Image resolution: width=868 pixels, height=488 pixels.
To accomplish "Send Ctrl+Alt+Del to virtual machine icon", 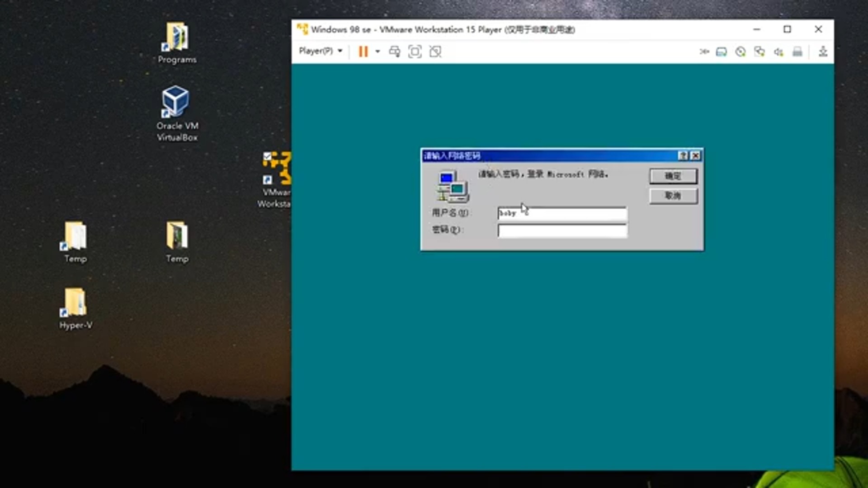I will [395, 52].
